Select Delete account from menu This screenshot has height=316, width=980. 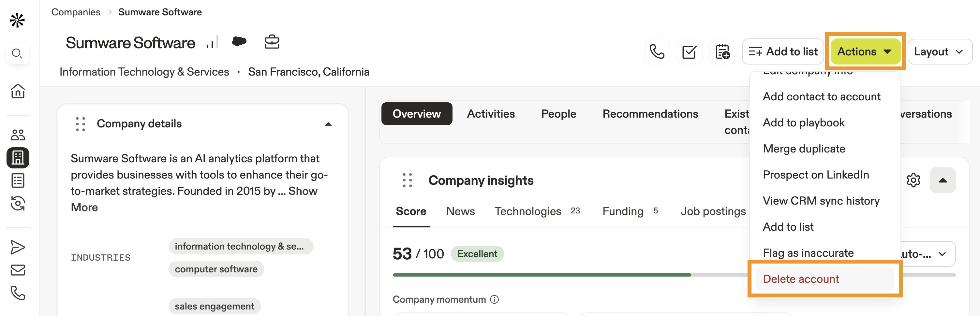[801, 279]
